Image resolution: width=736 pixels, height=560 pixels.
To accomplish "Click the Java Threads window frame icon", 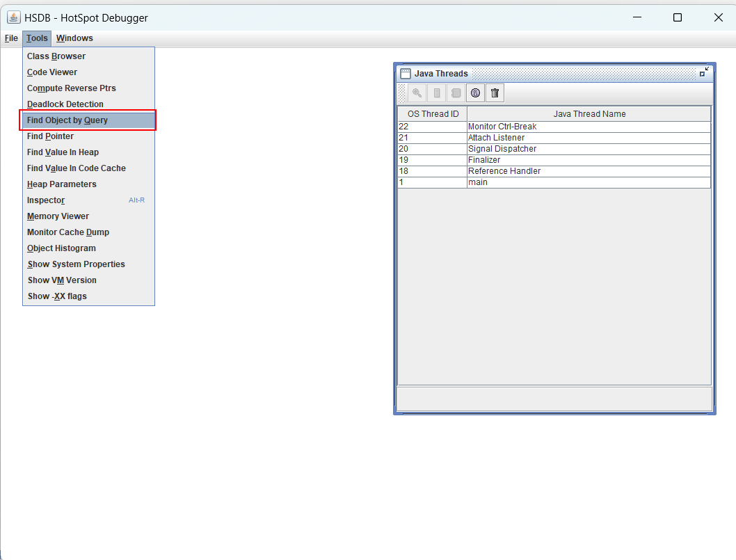I will click(x=405, y=73).
